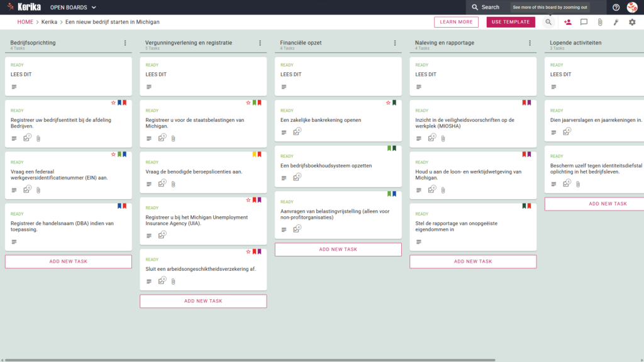This screenshot has width=644, height=362.
Task: Open LEES DIT card in Bedrijfsoprichting
Action: tap(68, 76)
